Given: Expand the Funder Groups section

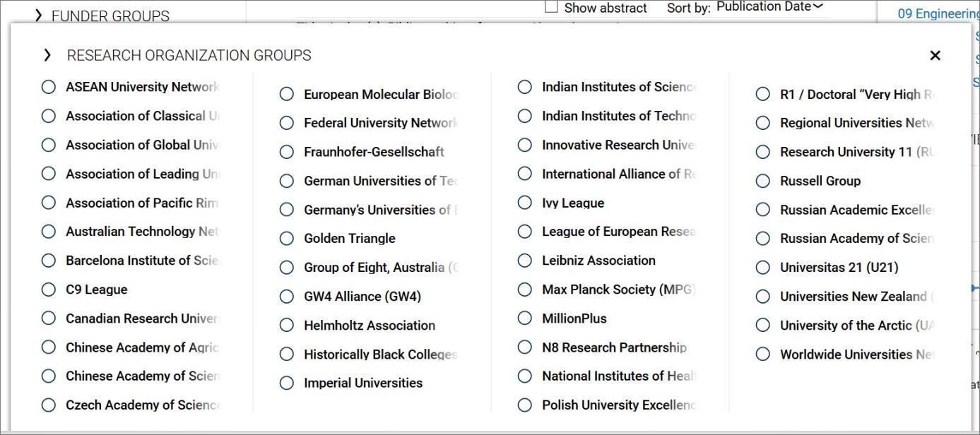Looking at the screenshot, I should [102, 16].
